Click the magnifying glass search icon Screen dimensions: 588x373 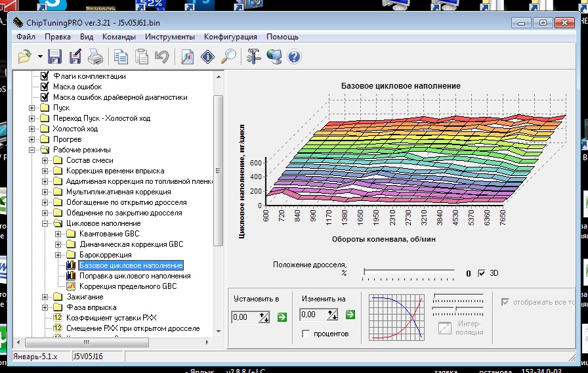pyautogui.click(x=228, y=57)
